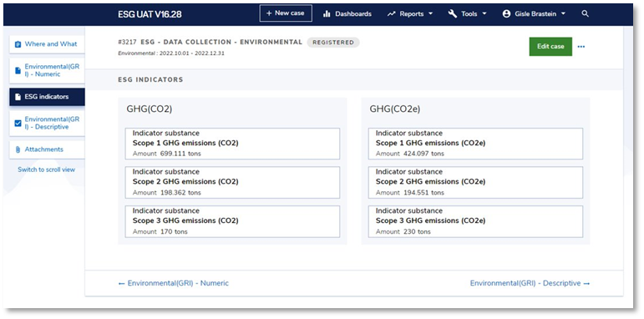Click the Reports trend line icon

pyautogui.click(x=392, y=13)
